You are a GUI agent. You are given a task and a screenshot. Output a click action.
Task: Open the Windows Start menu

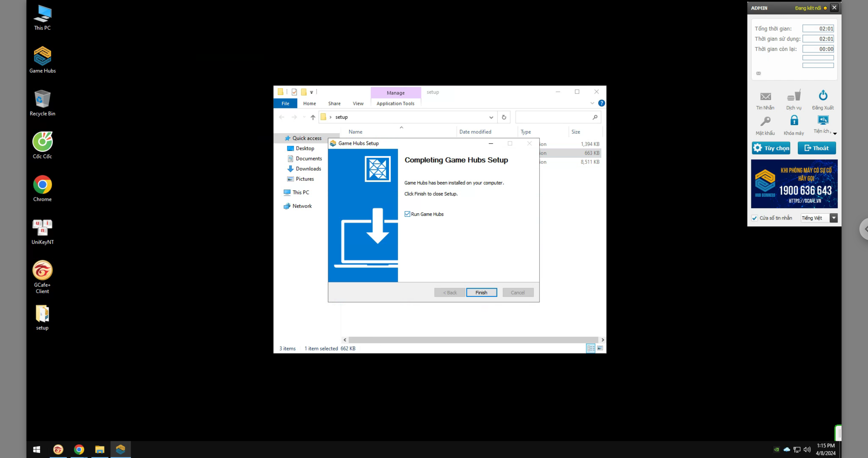[37, 449]
